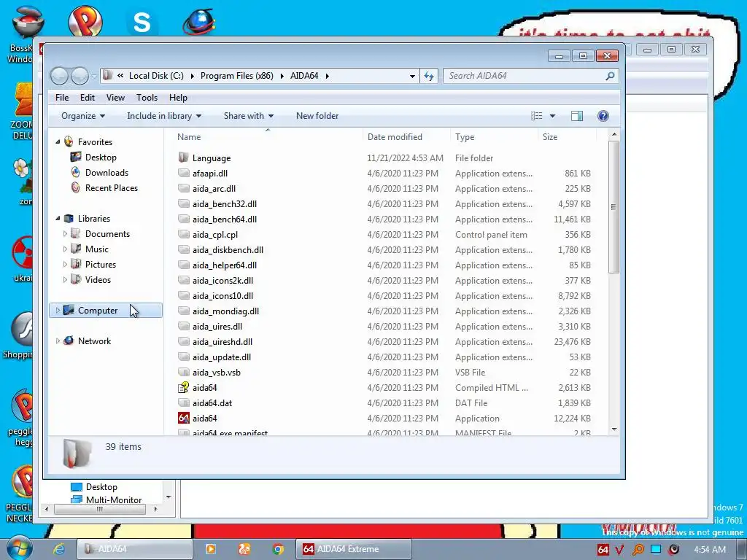Open the Skype desktop shortcut
The width and height of the screenshot is (747, 560).
pyautogui.click(x=142, y=23)
